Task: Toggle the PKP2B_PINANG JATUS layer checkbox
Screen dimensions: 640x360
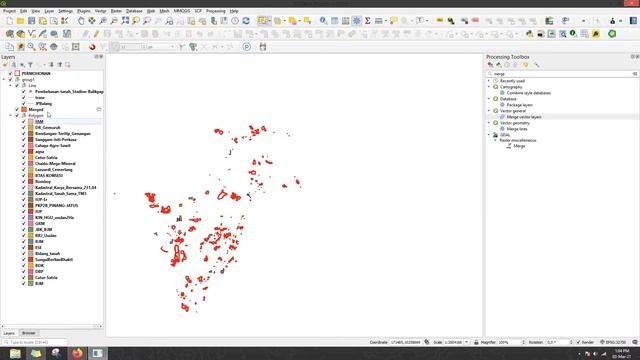Action: pyautogui.click(x=24, y=205)
